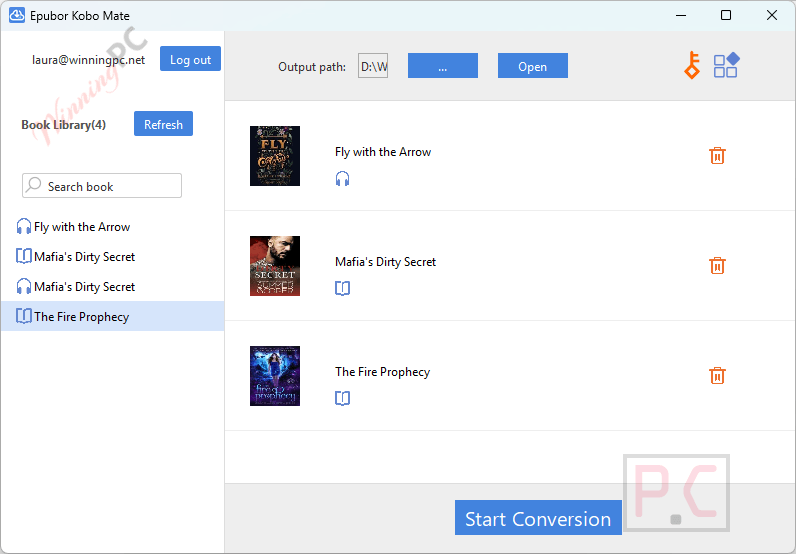Viewport: 796px width, 554px height.
Task: Click headphone icon under Fly with the Arrow title
Action: click(x=342, y=179)
